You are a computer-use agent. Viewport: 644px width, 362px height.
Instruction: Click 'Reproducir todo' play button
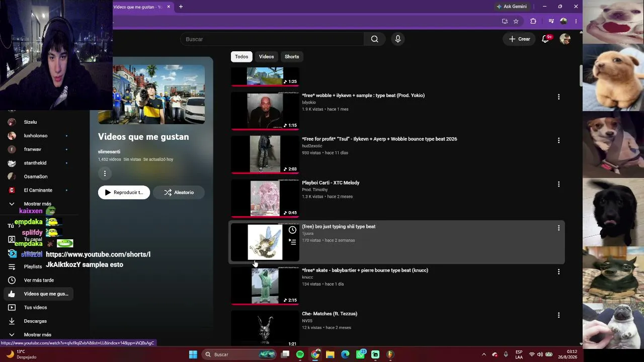click(124, 193)
